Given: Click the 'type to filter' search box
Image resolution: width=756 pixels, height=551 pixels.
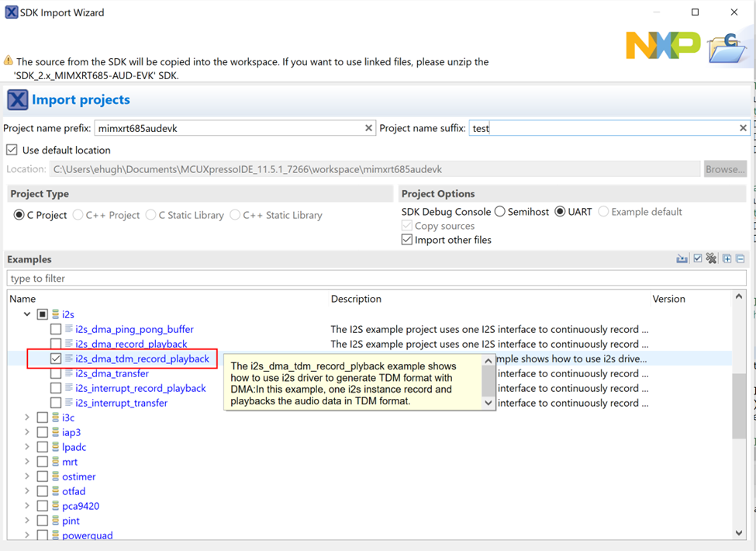Looking at the screenshot, I should [x=377, y=279].
